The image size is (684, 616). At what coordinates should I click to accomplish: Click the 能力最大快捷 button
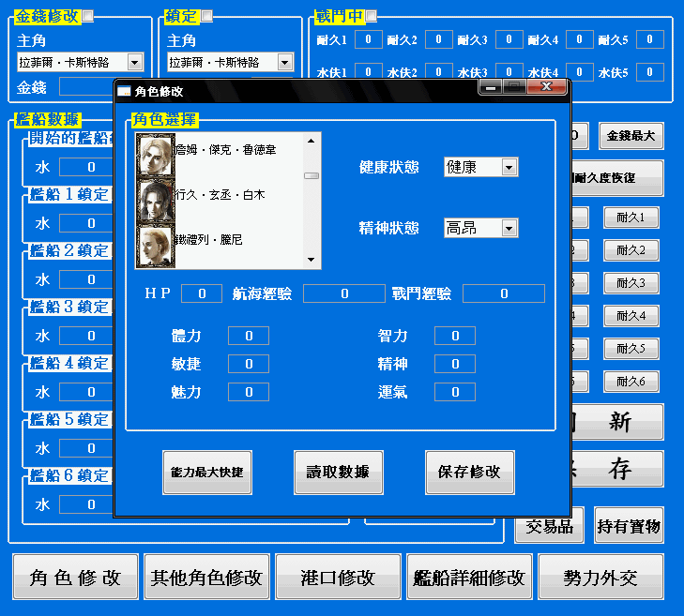(x=206, y=472)
